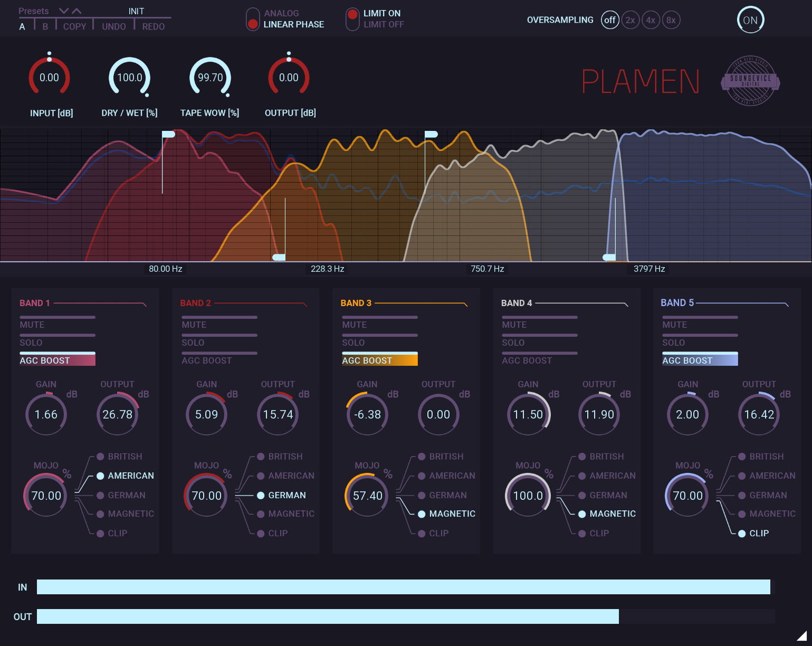Open next preset with down chevron
This screenshot has height=646, width=812.
[64, 11]
